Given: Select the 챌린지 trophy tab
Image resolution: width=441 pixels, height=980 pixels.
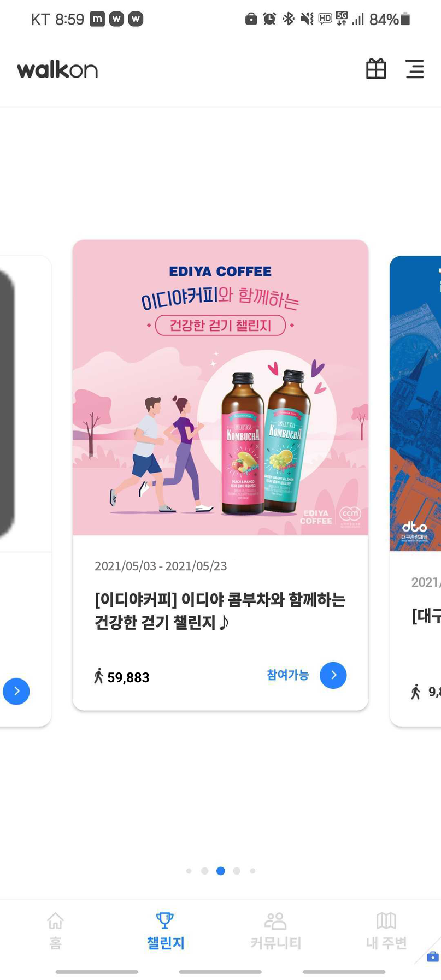Looking at the screenshot, I should pos(165,931).
